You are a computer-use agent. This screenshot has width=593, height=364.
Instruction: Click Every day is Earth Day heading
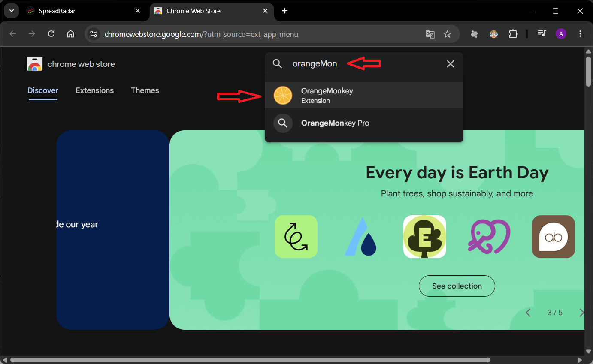click(x=457, y=173)
